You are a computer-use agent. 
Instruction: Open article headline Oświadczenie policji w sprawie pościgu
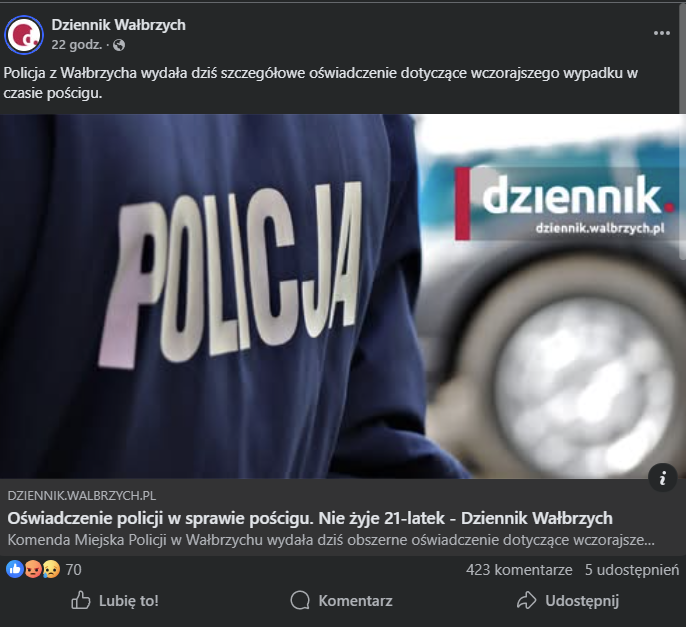pyautogui.click(x=310, y=518)
